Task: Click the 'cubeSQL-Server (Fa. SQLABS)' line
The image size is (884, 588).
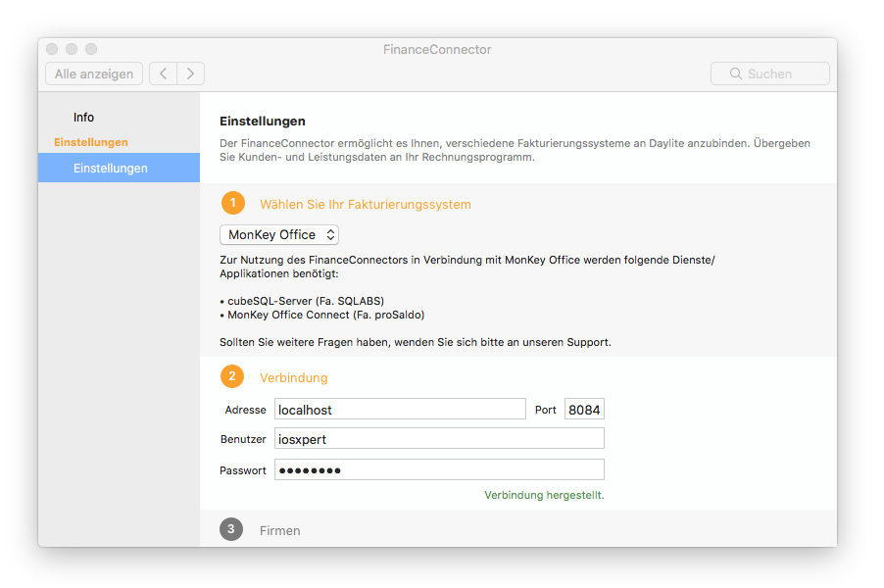Action: click(302, 301)
